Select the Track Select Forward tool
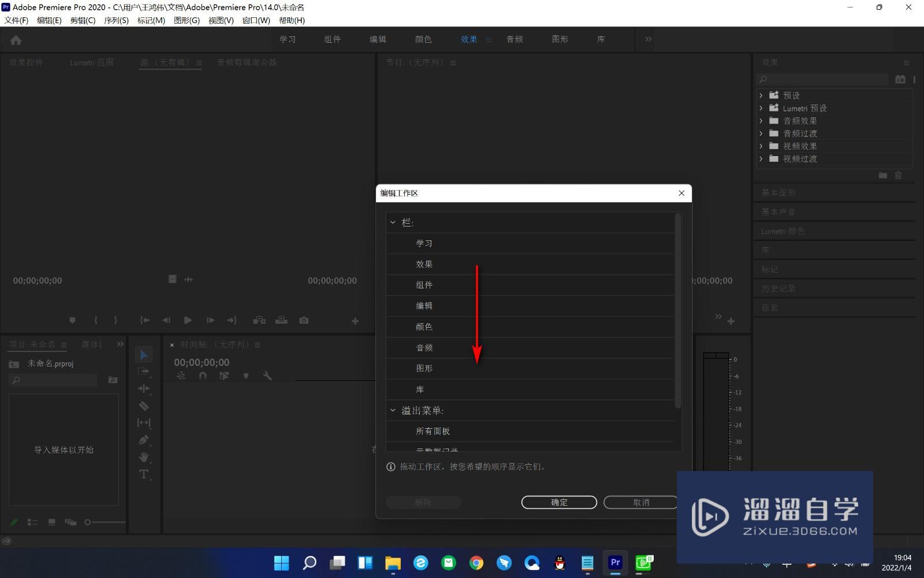This screenshot has width=924, height=578. click(144, 371)
